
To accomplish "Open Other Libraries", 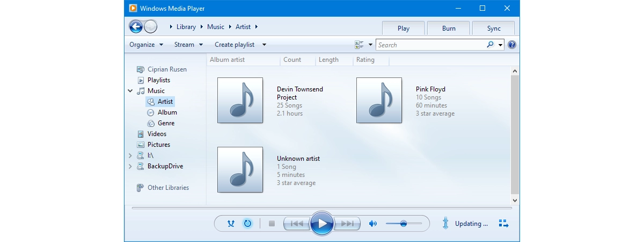I will coord(163,188).
